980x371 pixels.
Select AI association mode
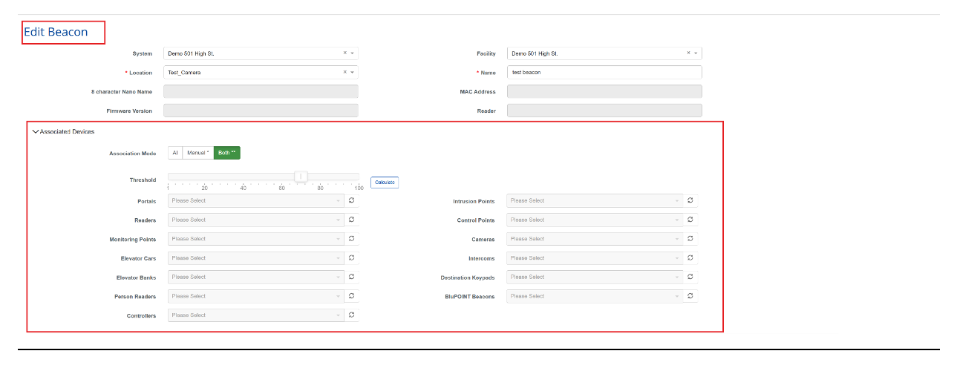tap(175, 153)
